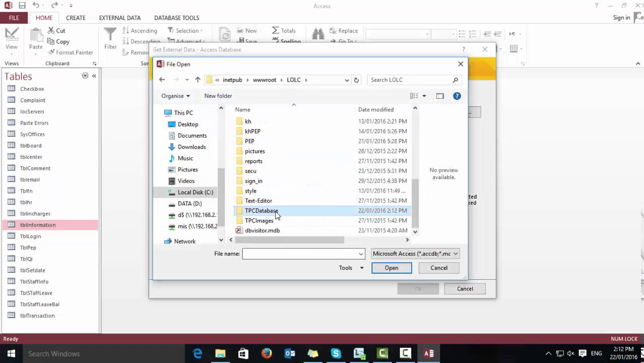Switch to the DATABASE TOOLS tab

point(177,18)
